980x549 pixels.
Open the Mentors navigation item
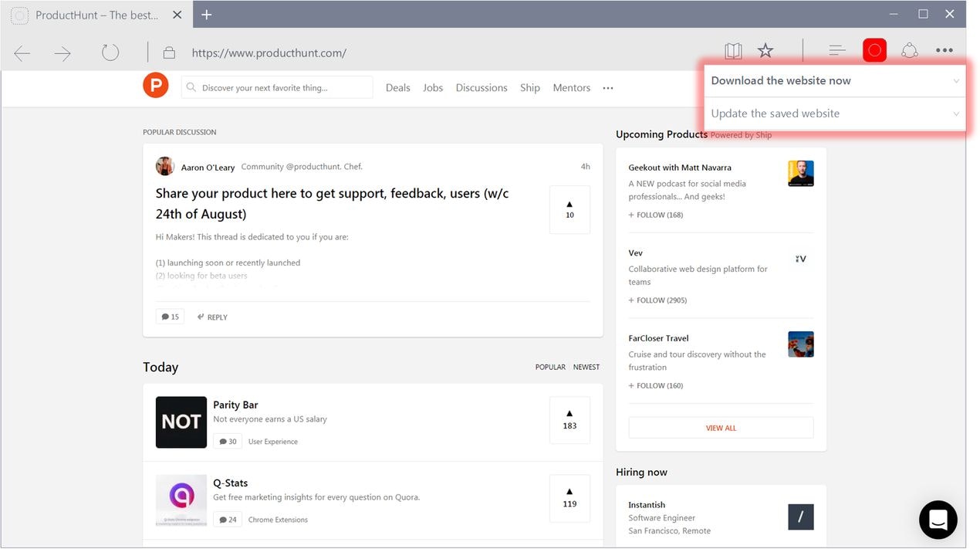coord(572,88)
